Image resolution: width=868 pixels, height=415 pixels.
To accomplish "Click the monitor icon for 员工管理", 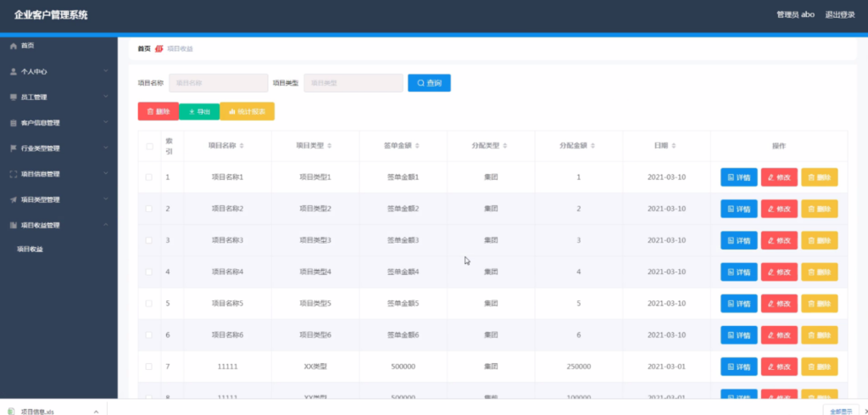I will coord(14,97).
